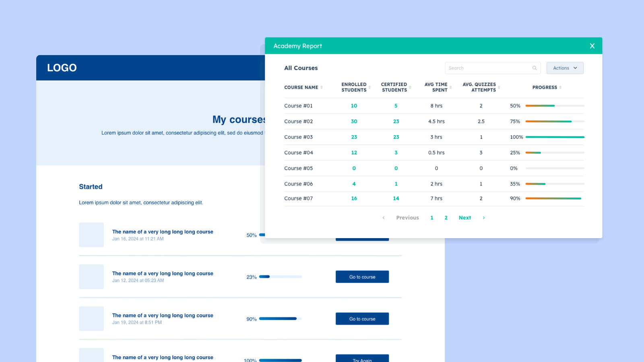Click the 90% progress bar in My courses
Screen dimensions: 644x362
(x=280, y=319)
